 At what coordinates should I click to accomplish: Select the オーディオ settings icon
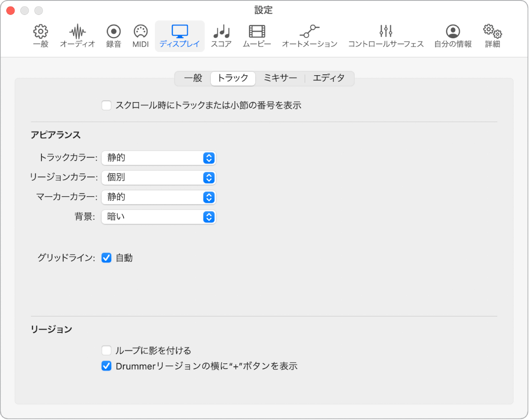[x=77, y=35]
